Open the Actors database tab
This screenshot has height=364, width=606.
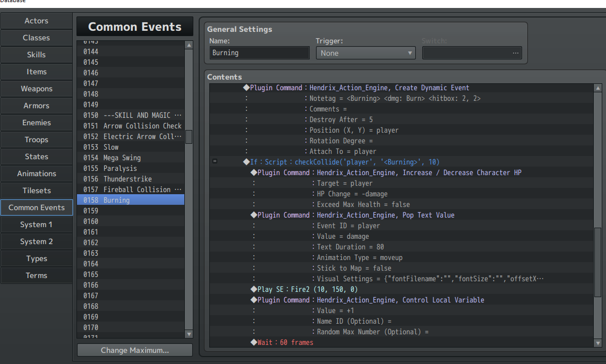pyautogui.click(x=36, y=21)
